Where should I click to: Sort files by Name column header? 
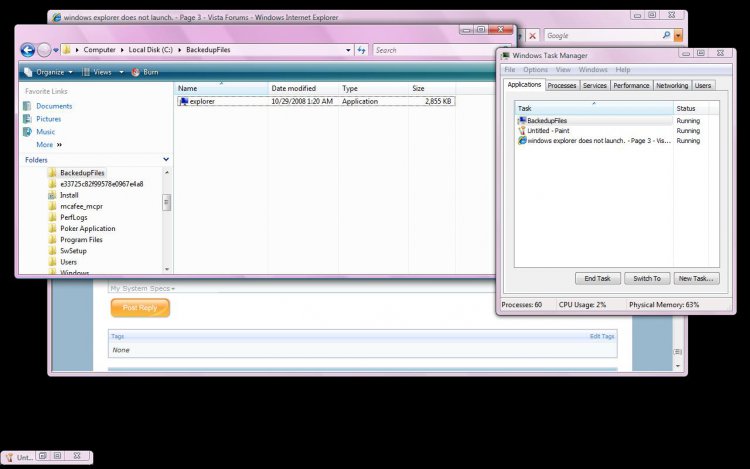pyautogui.click(x=221, y=88)
